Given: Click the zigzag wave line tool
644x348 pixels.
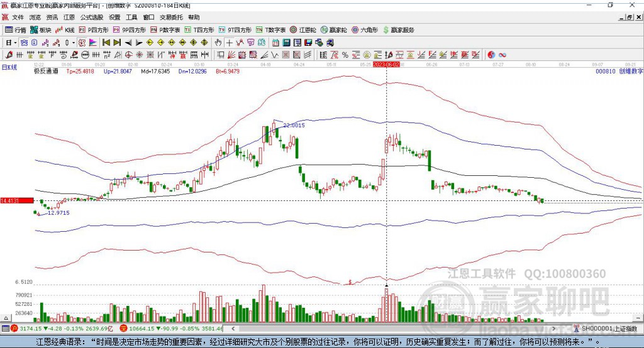Looking at the screenshot, I should pyautogui.click(x=274, y=55).
